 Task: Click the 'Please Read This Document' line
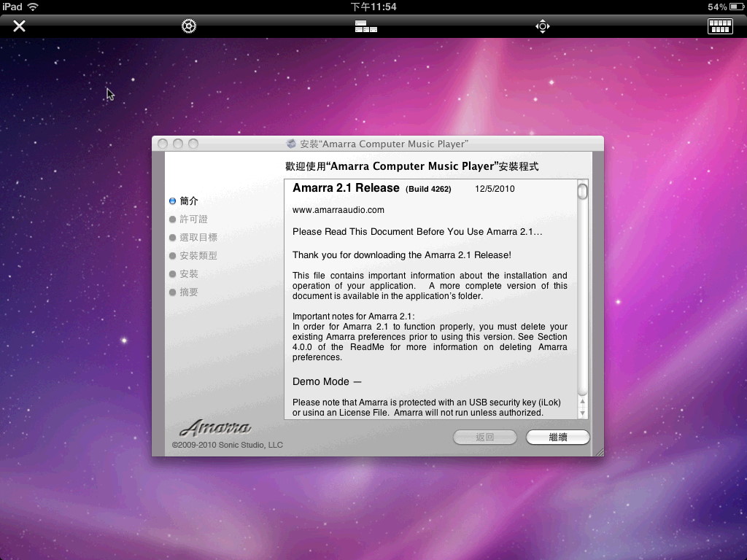(417, 232)
